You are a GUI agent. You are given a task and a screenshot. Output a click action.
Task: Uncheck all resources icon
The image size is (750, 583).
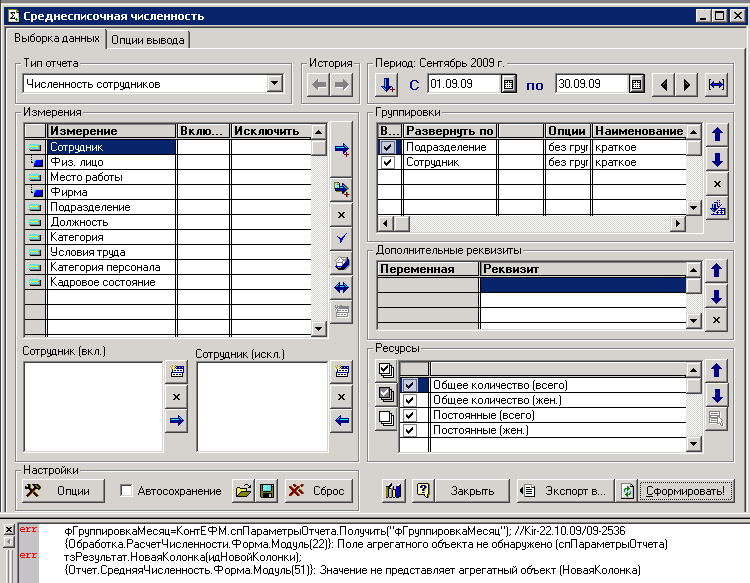click(386, 418)
